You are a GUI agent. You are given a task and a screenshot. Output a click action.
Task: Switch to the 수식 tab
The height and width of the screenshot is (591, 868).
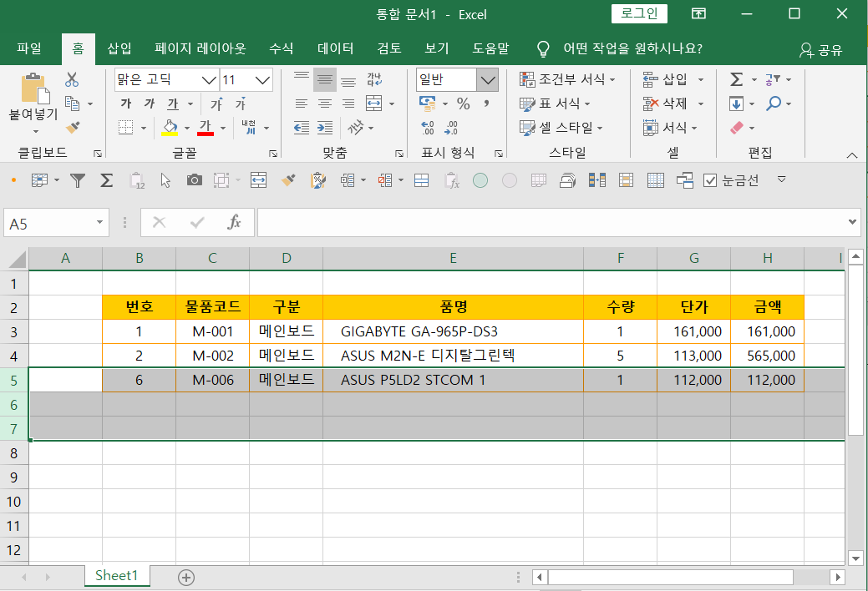281,48
